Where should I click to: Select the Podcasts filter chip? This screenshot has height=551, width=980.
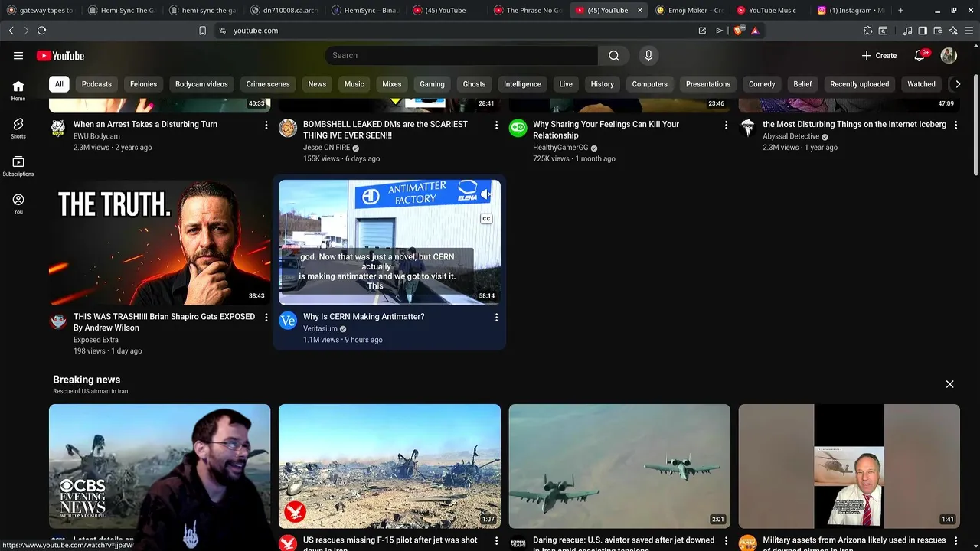(x=96, y=84)
